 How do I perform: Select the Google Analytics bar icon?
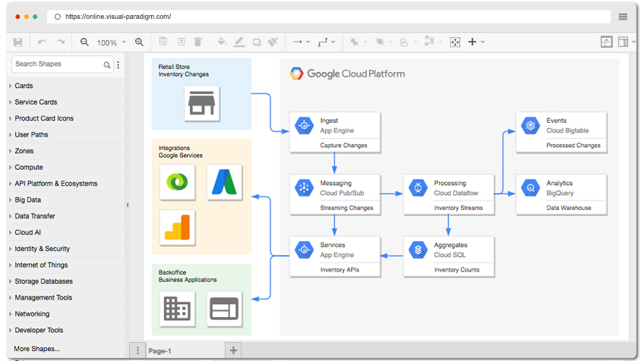coord(178,228)
